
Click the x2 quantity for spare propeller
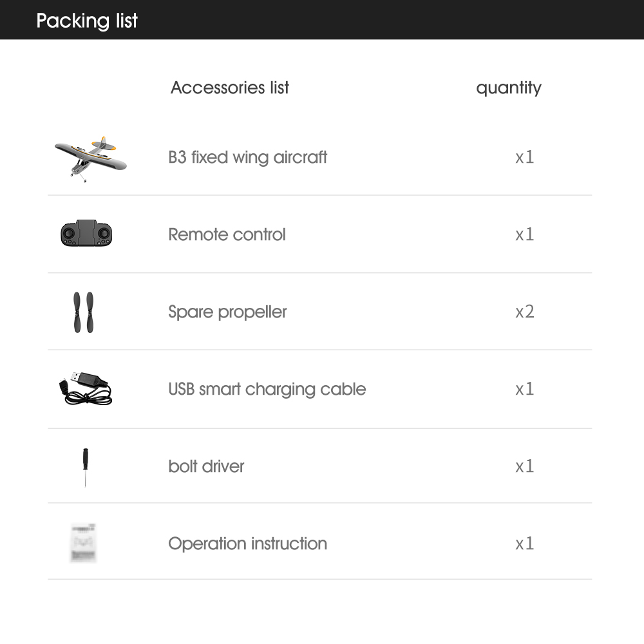coord(525,312)
